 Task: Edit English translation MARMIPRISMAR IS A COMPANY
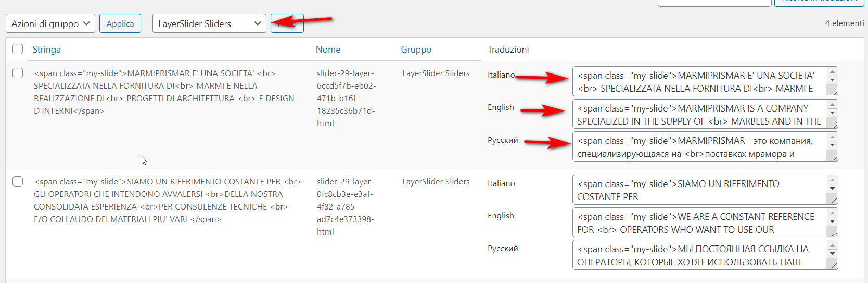[x=705, y=114]
